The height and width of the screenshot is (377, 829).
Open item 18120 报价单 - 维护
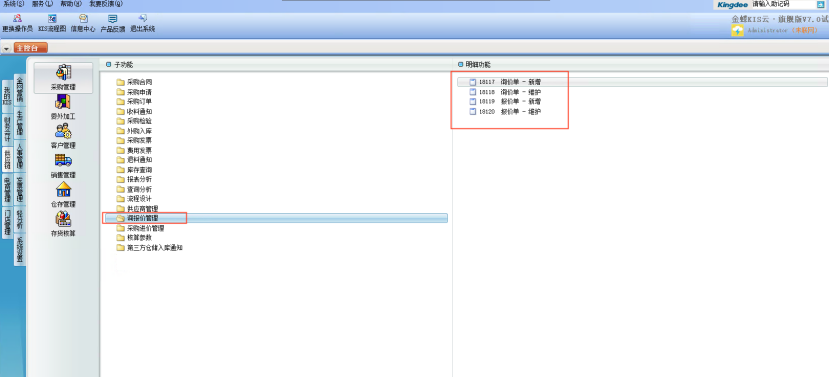point(505,112)
